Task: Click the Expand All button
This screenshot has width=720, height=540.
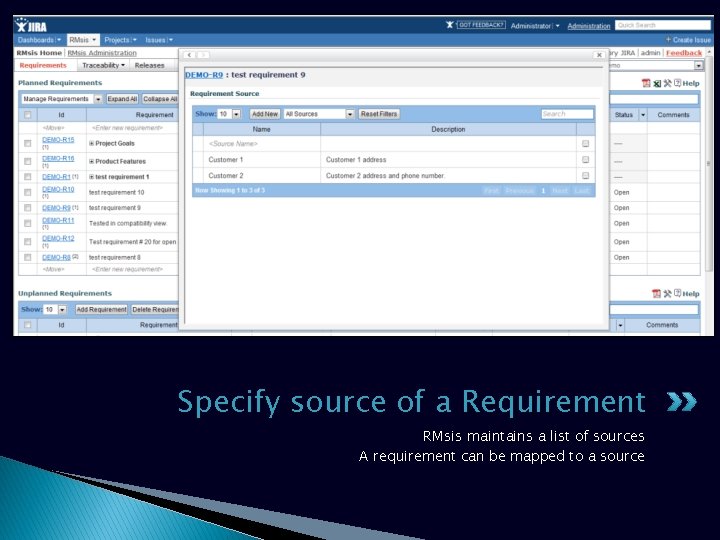Action: (x=122, y=99)
